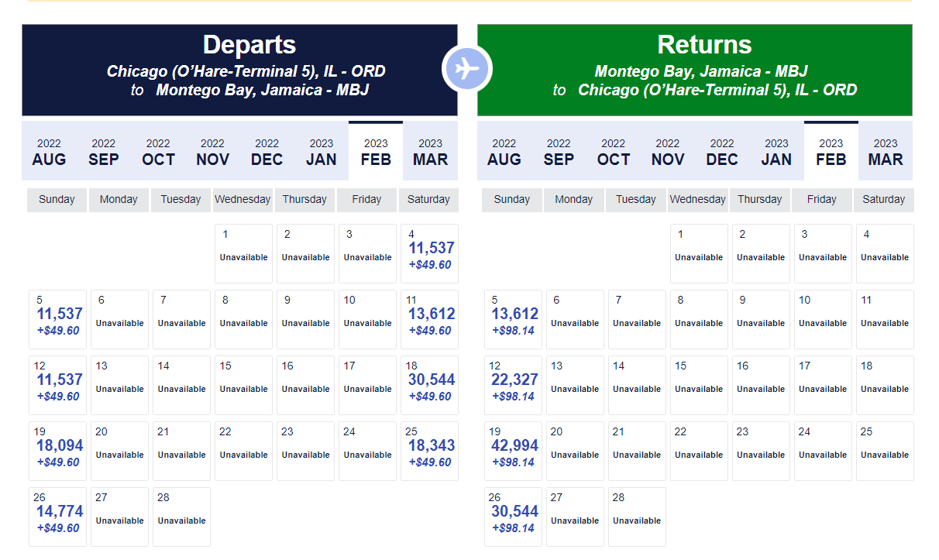The image size is (939, 560).
Task: Switch Departs calendar to NOV 2022
Action: tap(212, 152)
